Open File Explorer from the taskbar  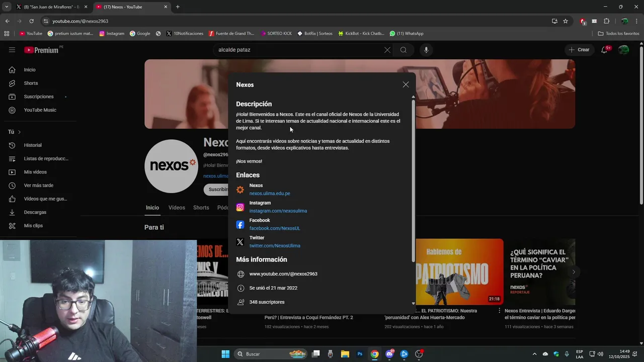tap(345, 354)
